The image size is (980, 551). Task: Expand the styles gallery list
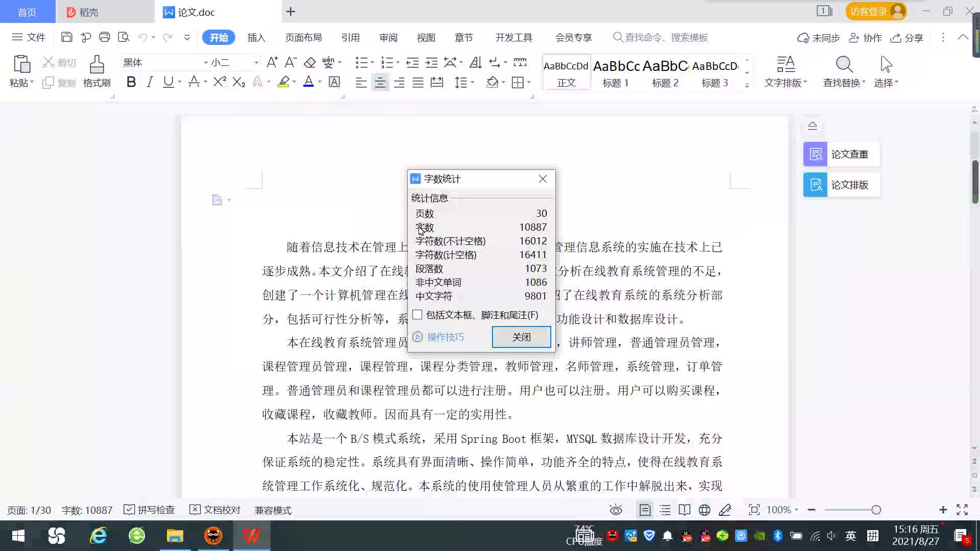coord(747,85)
